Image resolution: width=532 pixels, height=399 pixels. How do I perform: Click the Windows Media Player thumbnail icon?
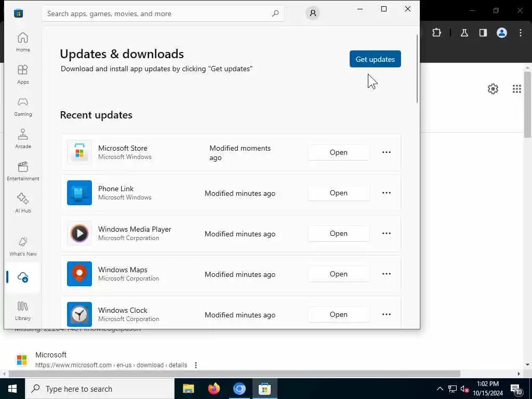[x=79, y=233]
